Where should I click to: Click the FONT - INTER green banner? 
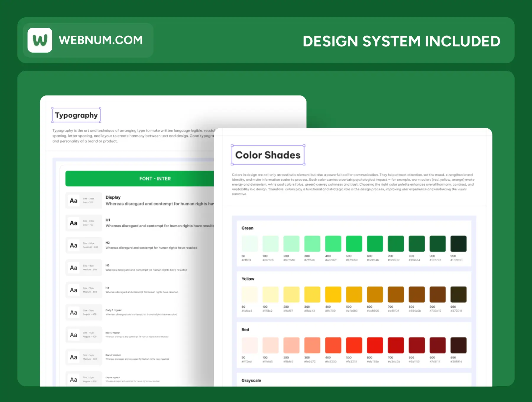140,179
